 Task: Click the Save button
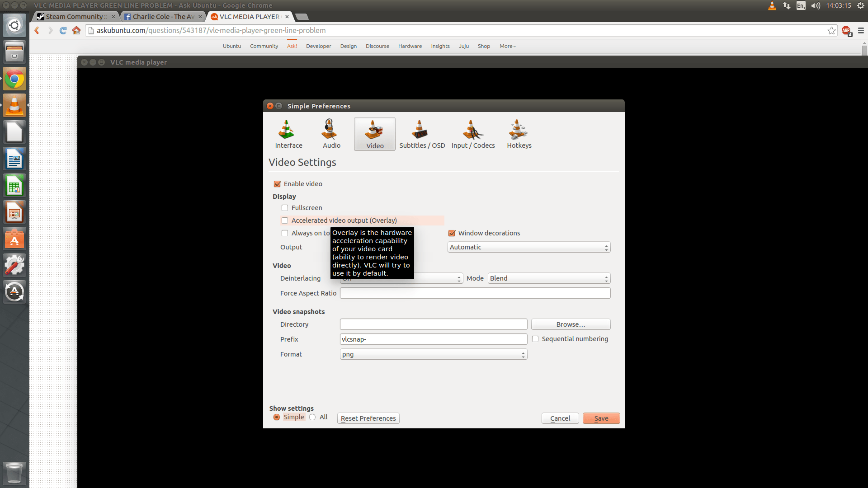coord(601,418)
